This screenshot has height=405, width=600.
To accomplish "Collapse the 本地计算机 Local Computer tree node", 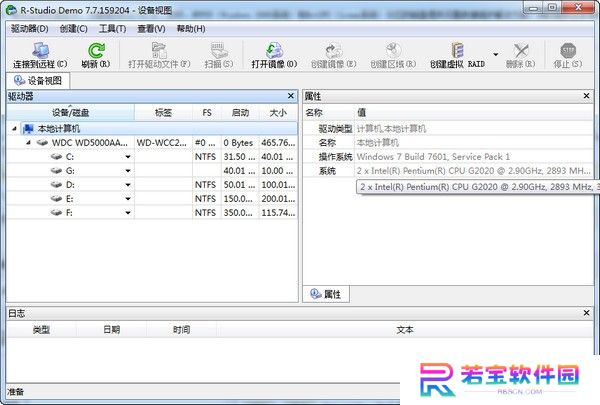I will (x=14, y=129).
